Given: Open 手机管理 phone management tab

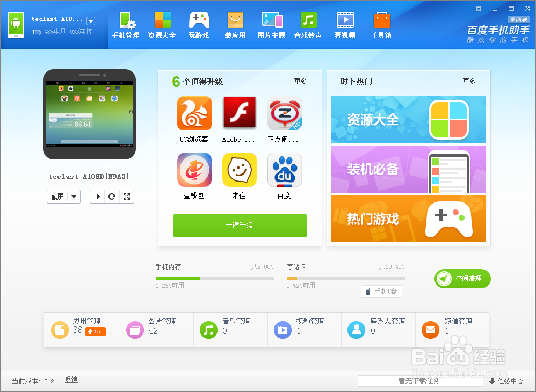Looking at the screenshot, I should click(x=126, y=25).
